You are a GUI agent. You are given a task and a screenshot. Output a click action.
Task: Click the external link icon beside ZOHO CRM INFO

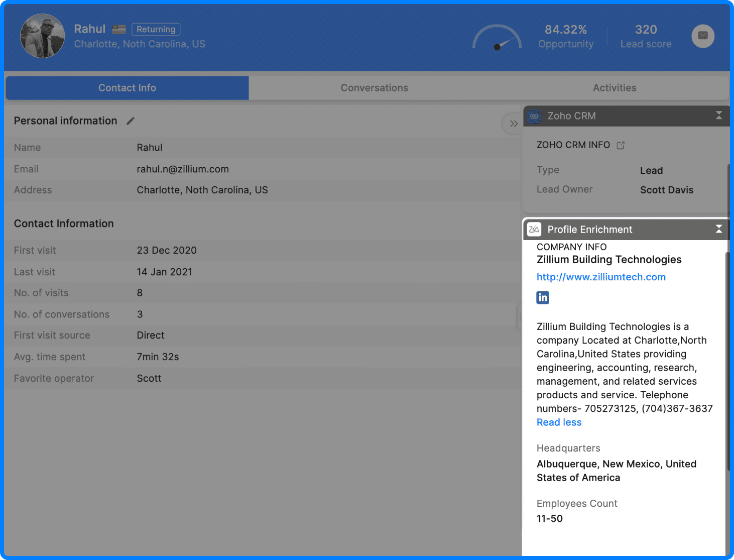click(621, 145)
